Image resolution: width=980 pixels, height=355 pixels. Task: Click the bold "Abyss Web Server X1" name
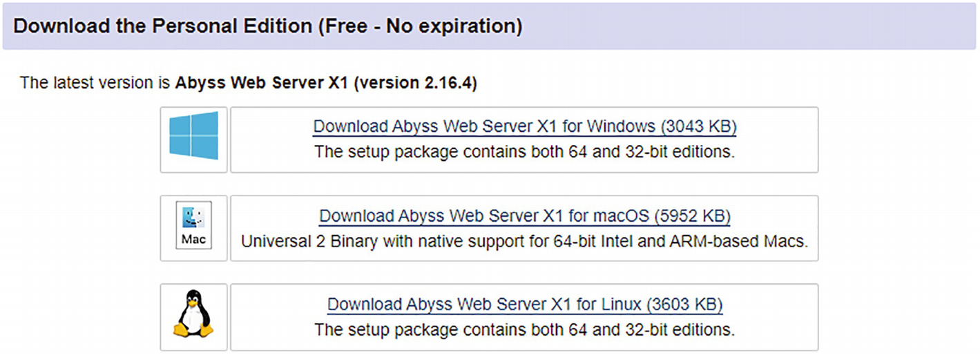[262, 84]
